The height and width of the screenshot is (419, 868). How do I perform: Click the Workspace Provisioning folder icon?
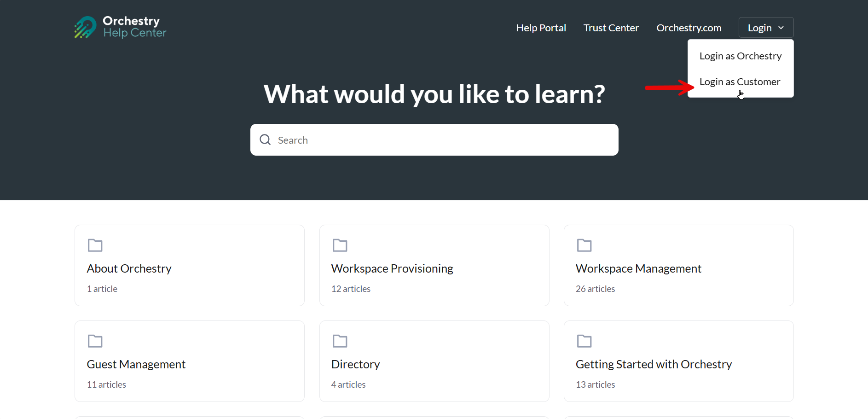(x=340, y=245)
